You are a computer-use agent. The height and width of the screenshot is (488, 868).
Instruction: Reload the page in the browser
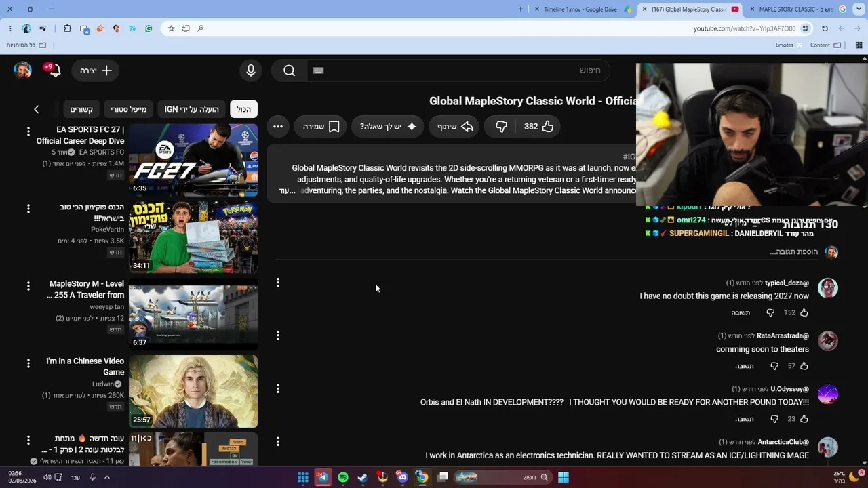coord(825,28)
